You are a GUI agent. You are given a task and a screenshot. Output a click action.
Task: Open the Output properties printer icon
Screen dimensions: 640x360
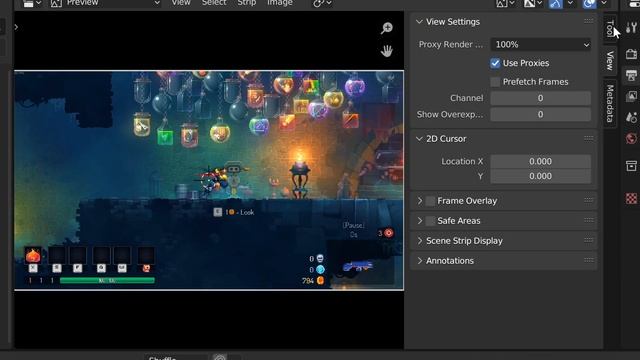[631, 75]
